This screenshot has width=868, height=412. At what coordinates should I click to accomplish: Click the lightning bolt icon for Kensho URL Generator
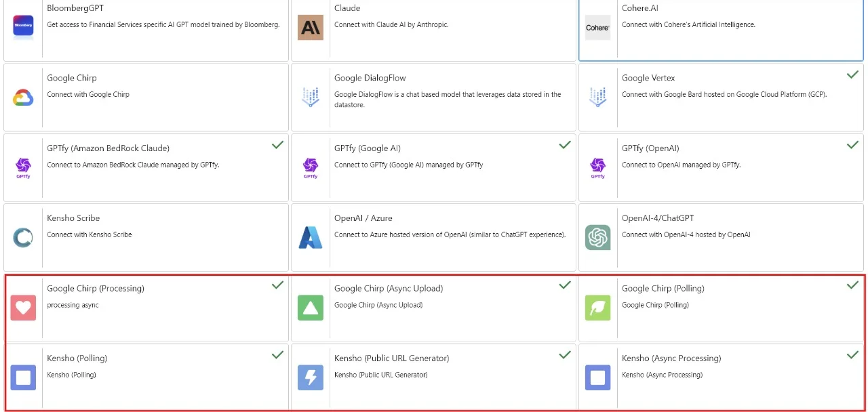point(311,377)
